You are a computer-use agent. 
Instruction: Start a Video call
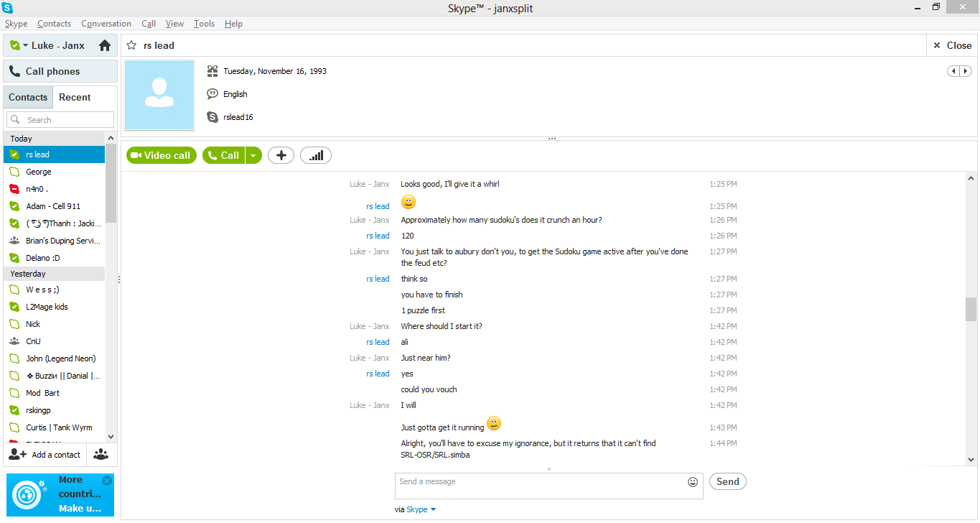click(162, 155)
